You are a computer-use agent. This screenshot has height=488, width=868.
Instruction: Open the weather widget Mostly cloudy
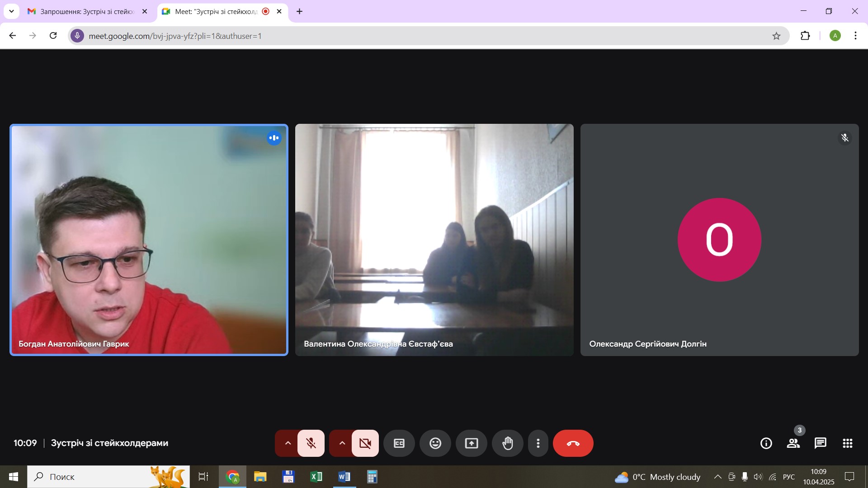658,477
